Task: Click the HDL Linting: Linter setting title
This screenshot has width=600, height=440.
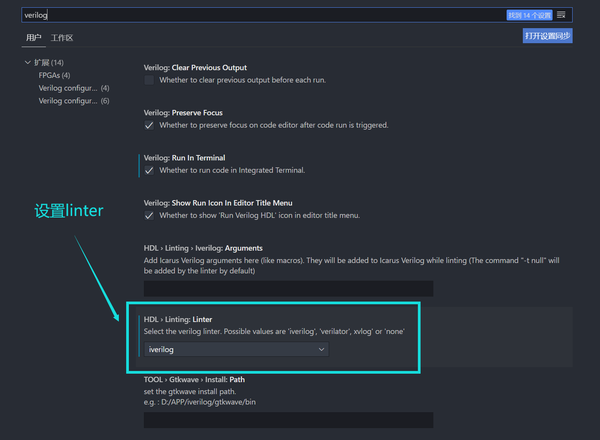Action: pyautogui.click(x=178, y=319)
